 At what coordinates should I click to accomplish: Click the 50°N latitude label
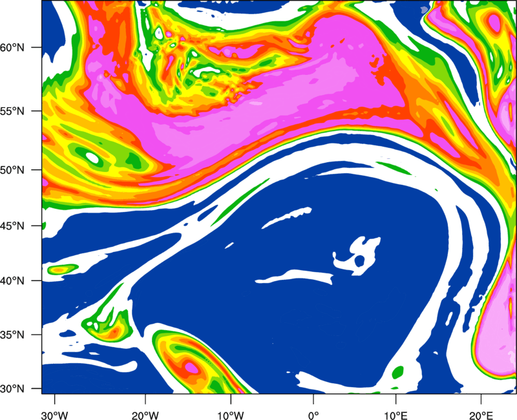pos(12,170)
